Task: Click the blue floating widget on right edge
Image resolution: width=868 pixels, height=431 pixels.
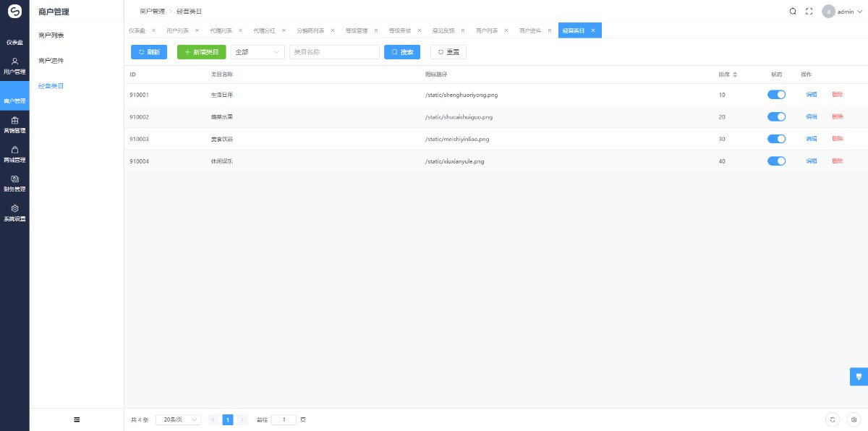Action: [859, 377]
